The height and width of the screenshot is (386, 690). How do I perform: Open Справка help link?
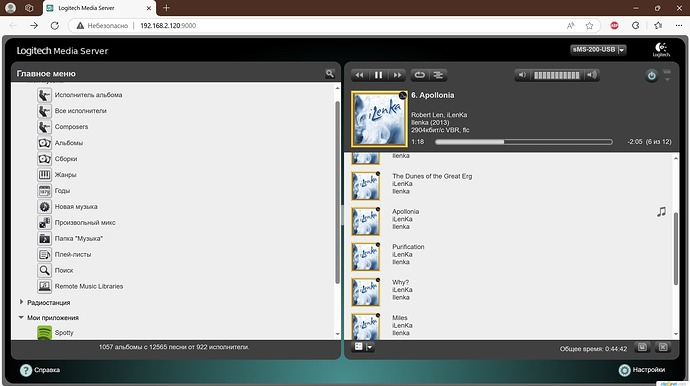pyautogui.click(x=40, y=370)
